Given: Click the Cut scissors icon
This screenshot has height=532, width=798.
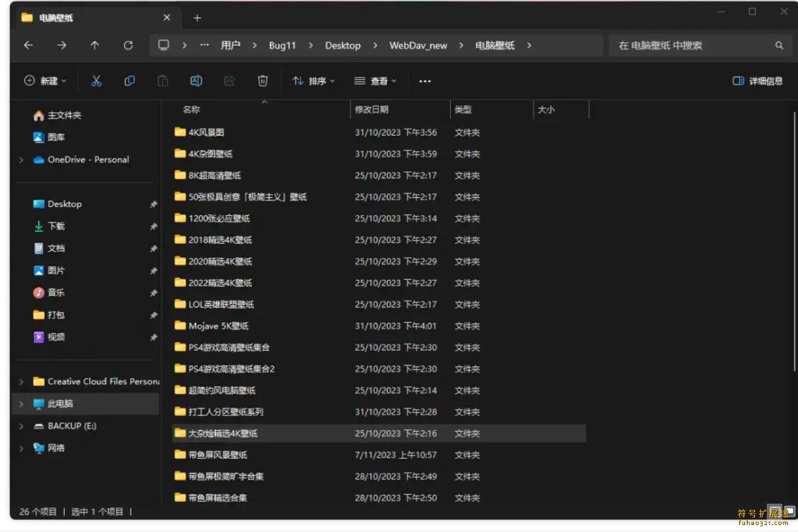Looking at the screenshot, I should point(96,81).
